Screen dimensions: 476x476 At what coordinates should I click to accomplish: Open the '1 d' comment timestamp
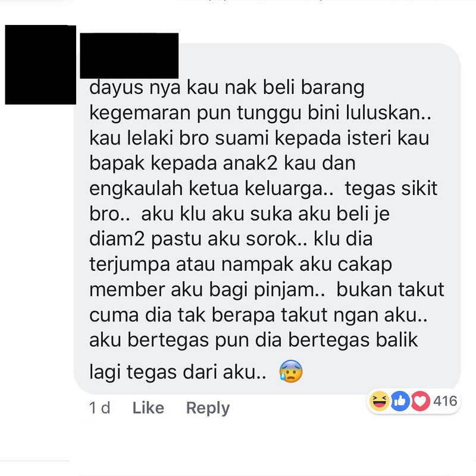[x=99, y=408]
